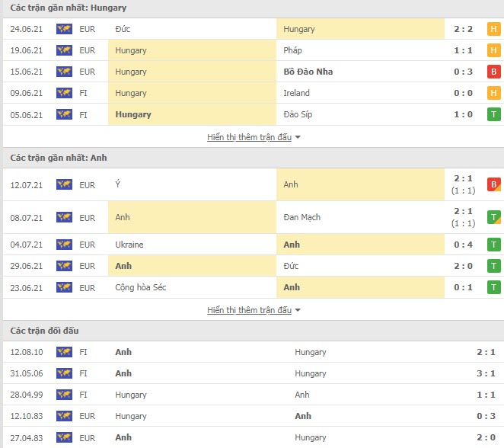504x448 pixels.
Task: Expand more Anh matches with Hiển thị thêm
Action: coord(249,310)
